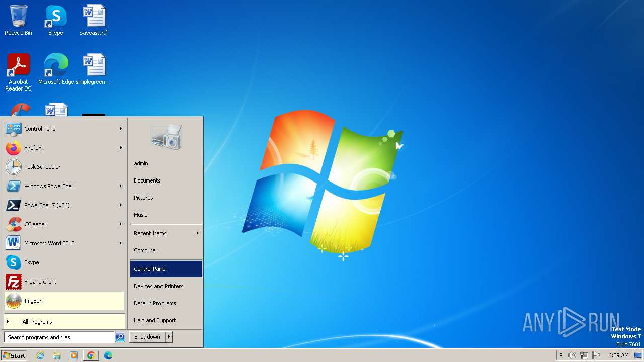Open Default Programs
Screen dimensions: 644x362
166,303
